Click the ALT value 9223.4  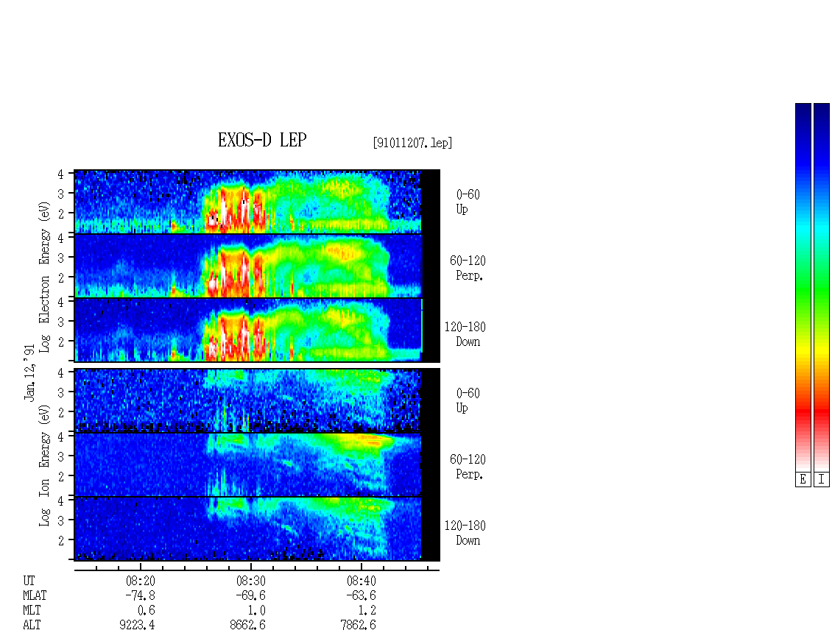point(137,626)
